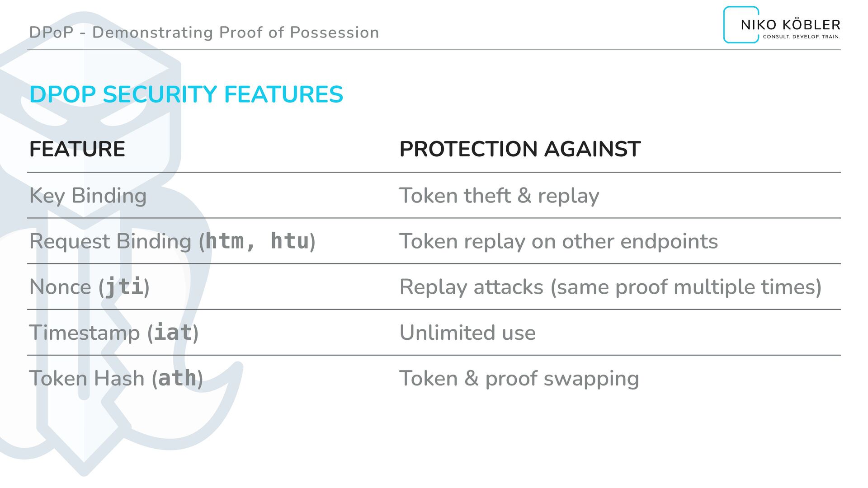The width and height of the screenshot is (868, 488).
Task: Click the Niko Köbler logo
Action: [782, 25]
